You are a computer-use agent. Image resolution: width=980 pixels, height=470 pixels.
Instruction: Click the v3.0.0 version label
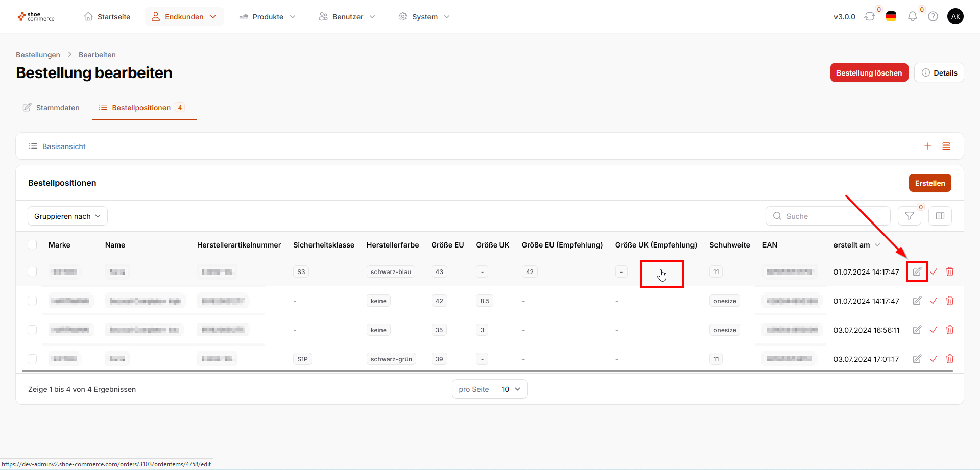pyautogui.click(x=845, y=17)
